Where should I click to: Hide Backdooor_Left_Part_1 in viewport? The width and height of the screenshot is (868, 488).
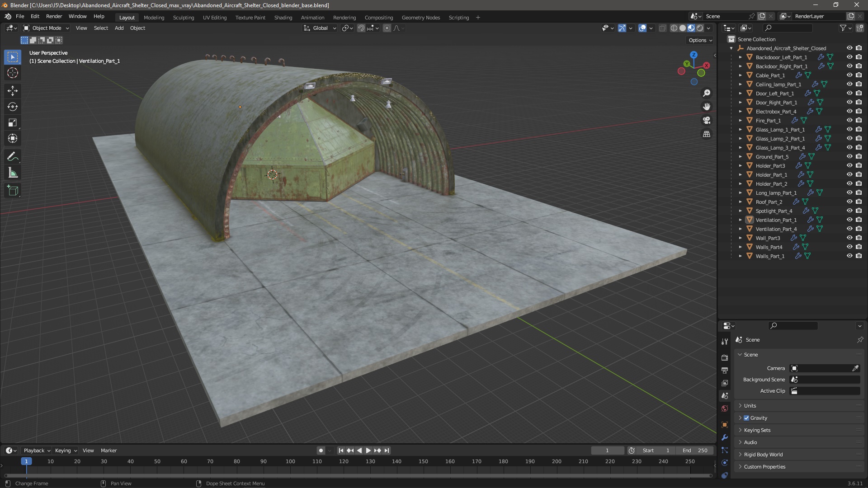pyautogui.click(x=849, y=57)
